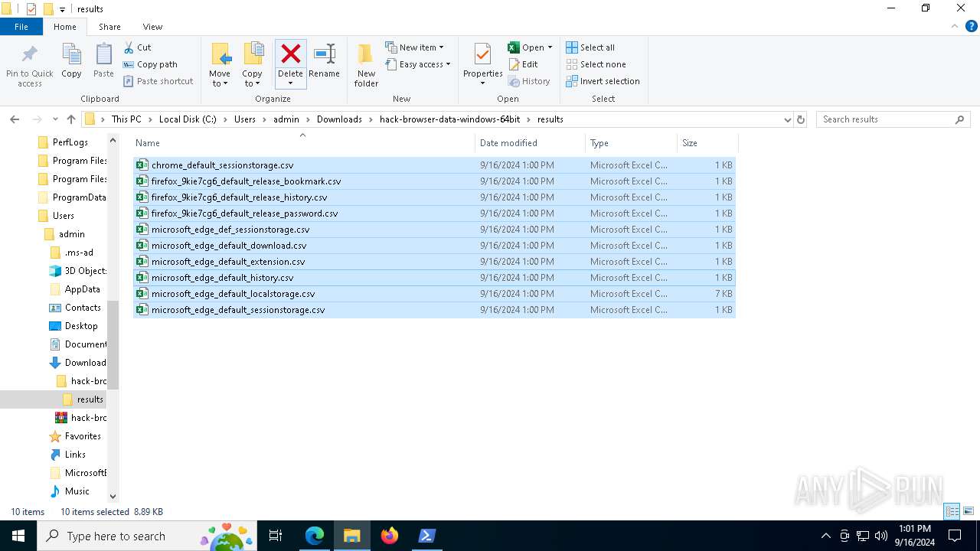
Task: Click Select none in ribbon
Action: [x=596, y=64]
